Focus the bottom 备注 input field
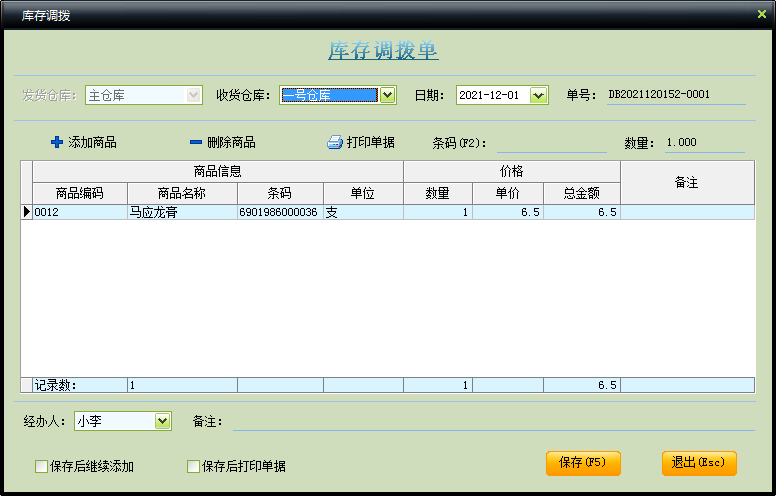This screenshot has width=776, height=496. (x=493, y=422)
